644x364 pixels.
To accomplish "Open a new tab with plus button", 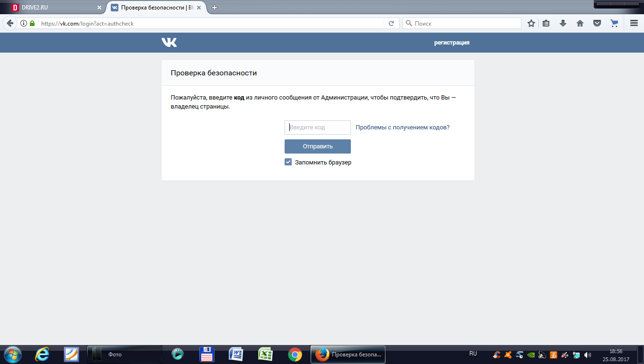I will [215, 8].
